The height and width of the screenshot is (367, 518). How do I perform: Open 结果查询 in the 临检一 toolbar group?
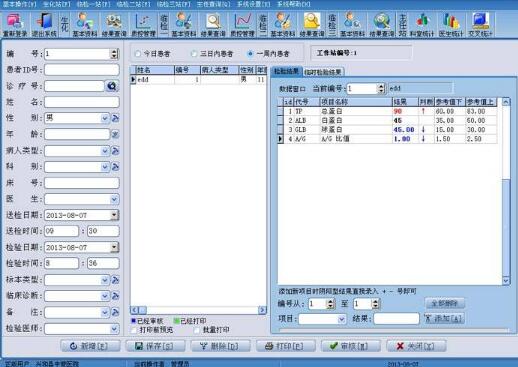pos(213,24)
